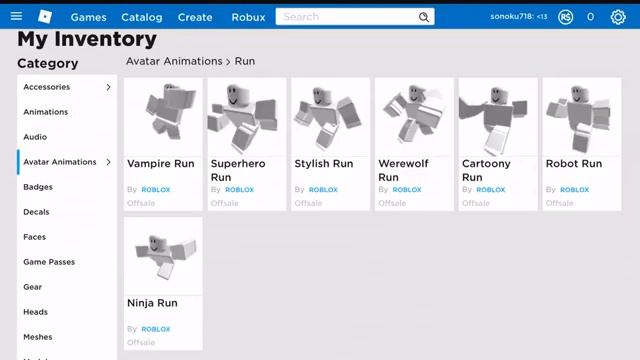Click the Roblox logo icon
Viewport: 640px width, 360px height.
click(x=45, y=17)
